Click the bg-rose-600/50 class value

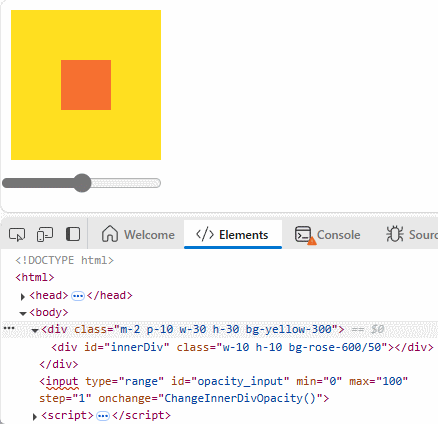335,347
